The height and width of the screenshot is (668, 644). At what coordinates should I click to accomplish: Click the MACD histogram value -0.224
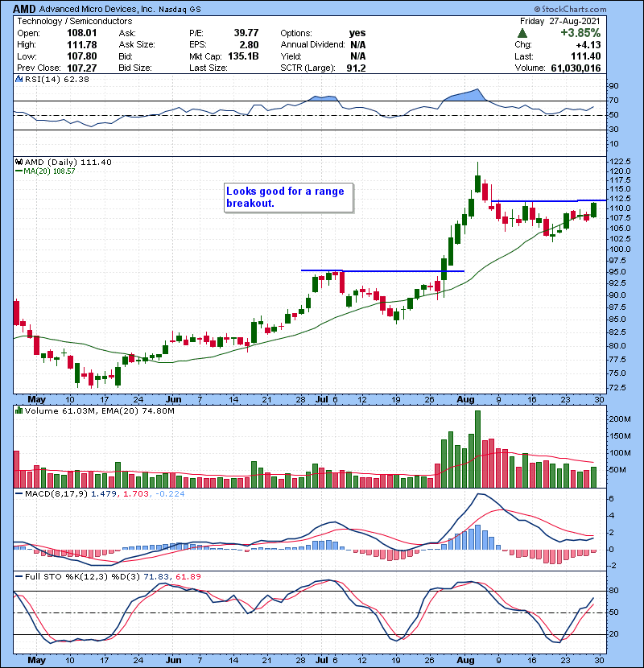pos(170,494)
